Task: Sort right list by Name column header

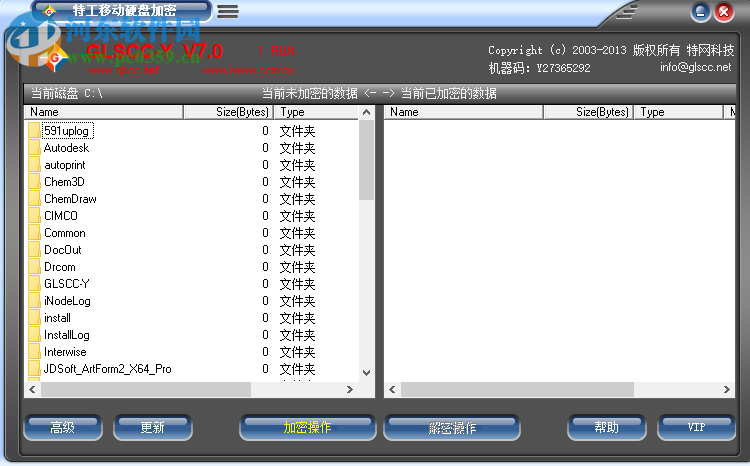Action: [463, 112]
